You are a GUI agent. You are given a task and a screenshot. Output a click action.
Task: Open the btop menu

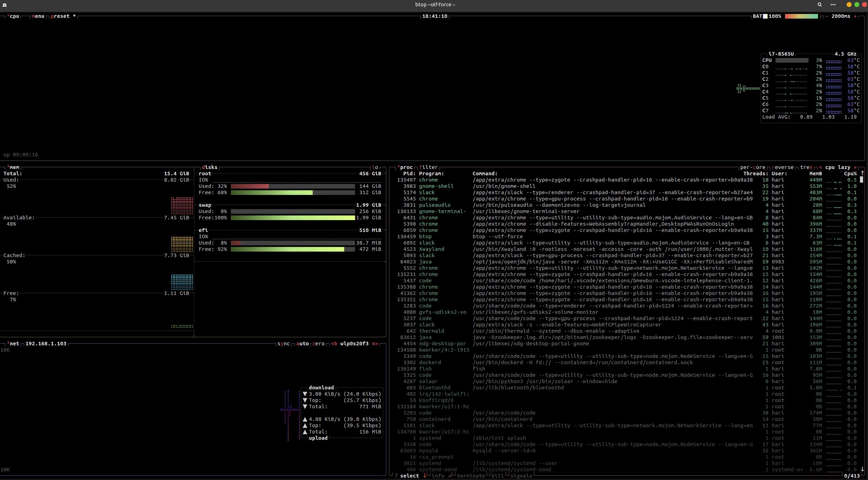[x=38, y=16]
